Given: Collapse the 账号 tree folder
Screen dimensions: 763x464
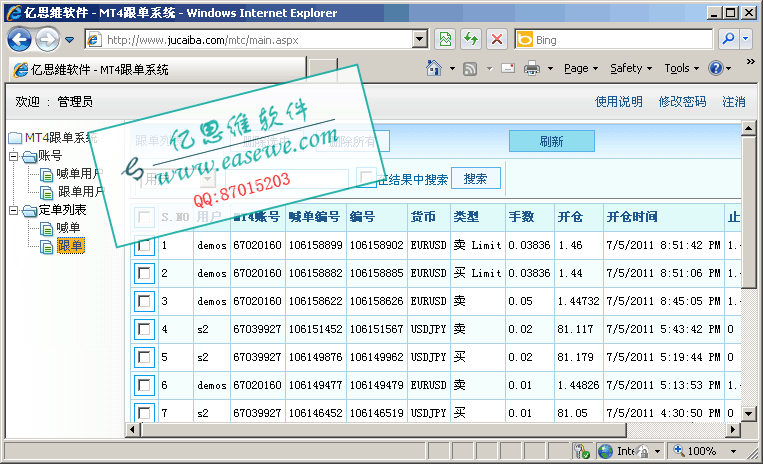Looking at the screenshot, I should 13,156.
